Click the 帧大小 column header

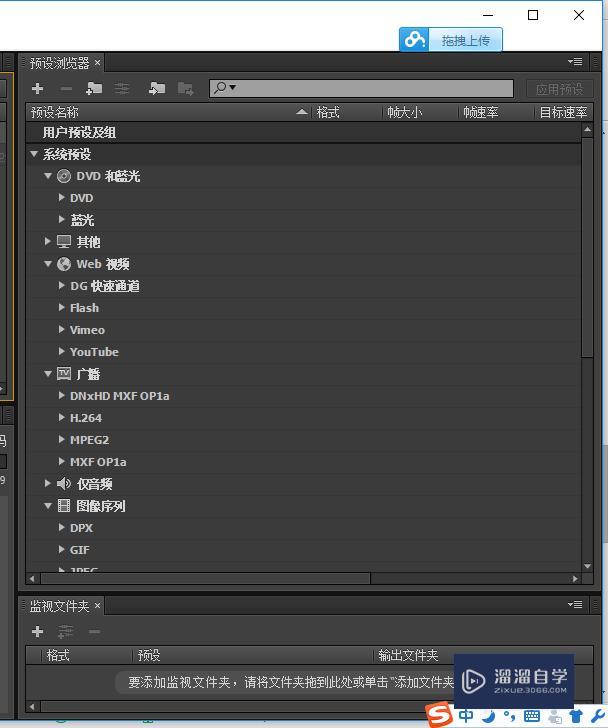pyautogui.click(x=405, y=112)
